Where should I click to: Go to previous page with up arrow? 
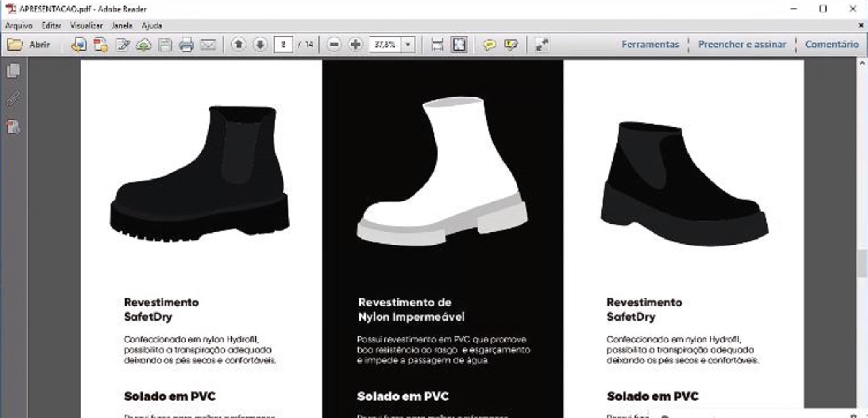(238, 44)
